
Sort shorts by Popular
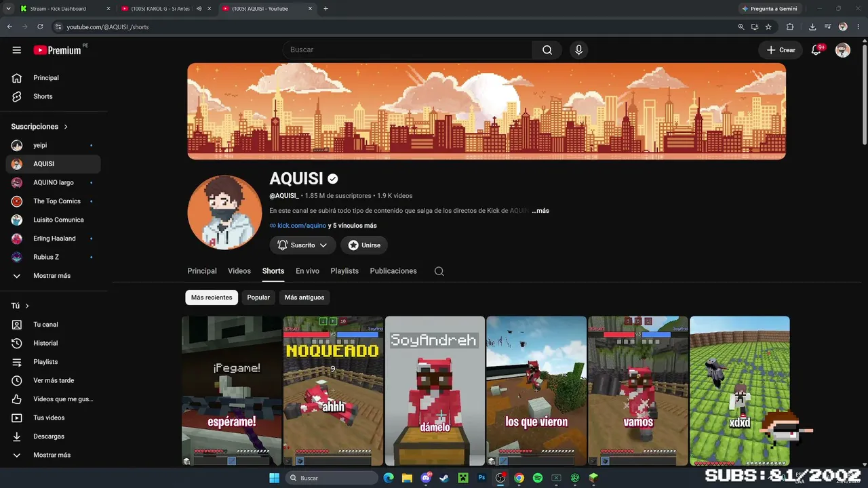pos(258,298)
